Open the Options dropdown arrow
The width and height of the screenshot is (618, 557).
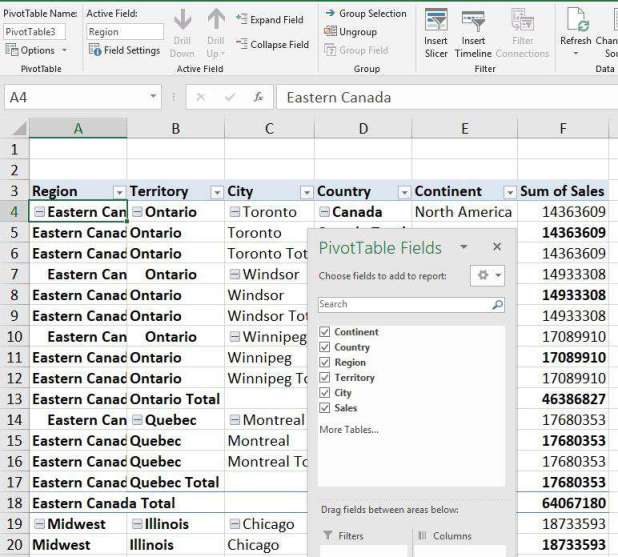click(64, 50)
